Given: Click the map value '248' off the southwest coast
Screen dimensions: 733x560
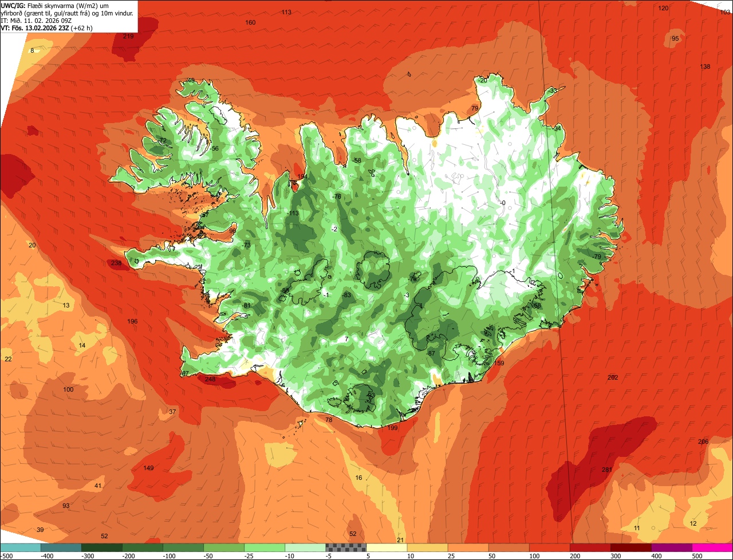Looking at the screenshot, I should 210,379.
